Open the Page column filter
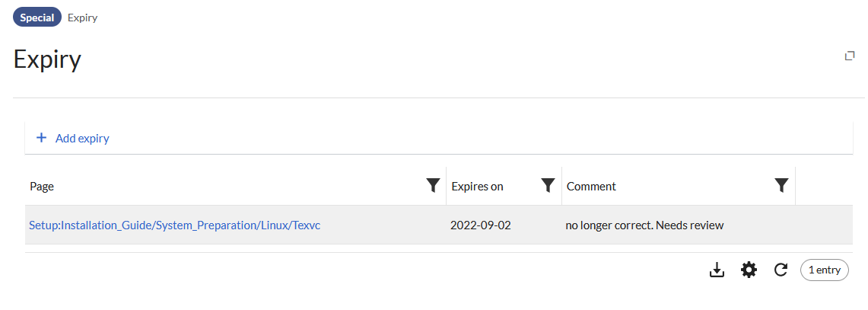Image resolution: width=868 pixels, height=310 pixels. pyautogui.click(x=434, y=186)
